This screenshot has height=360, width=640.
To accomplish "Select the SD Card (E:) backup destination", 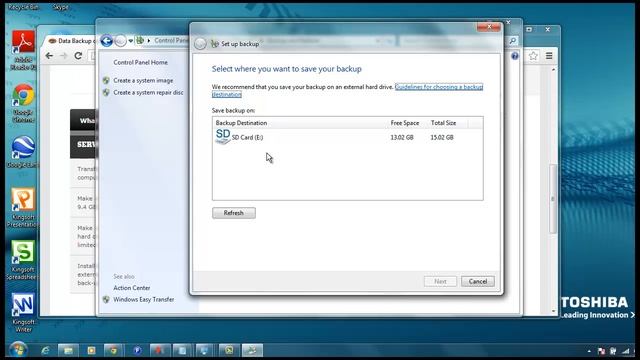I will click(347, 137).
